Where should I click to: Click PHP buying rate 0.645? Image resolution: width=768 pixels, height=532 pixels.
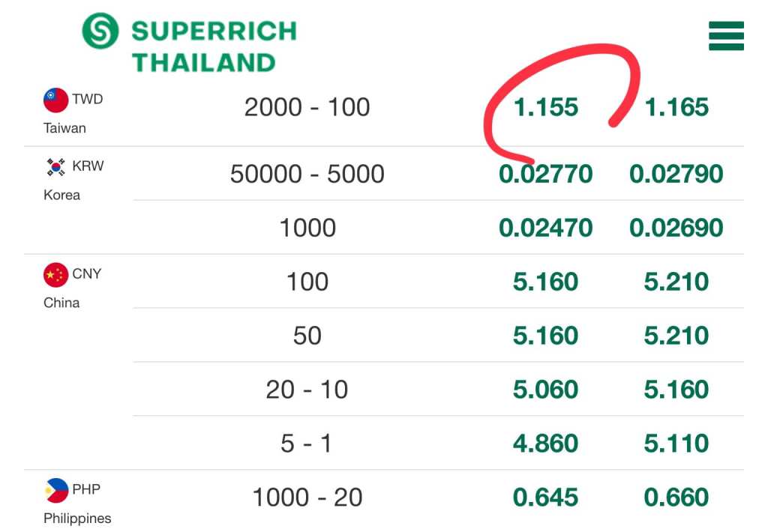pos(545,498)
